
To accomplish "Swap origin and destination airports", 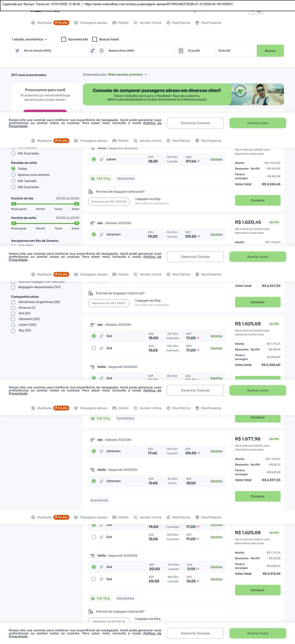I will (92, 51).
